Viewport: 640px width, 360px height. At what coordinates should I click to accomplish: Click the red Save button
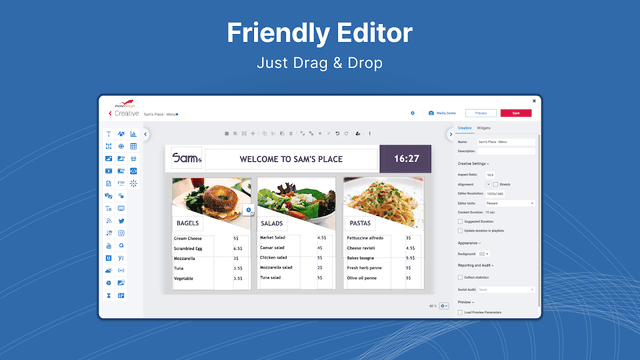pyautogui.click(x=516, y=113)
